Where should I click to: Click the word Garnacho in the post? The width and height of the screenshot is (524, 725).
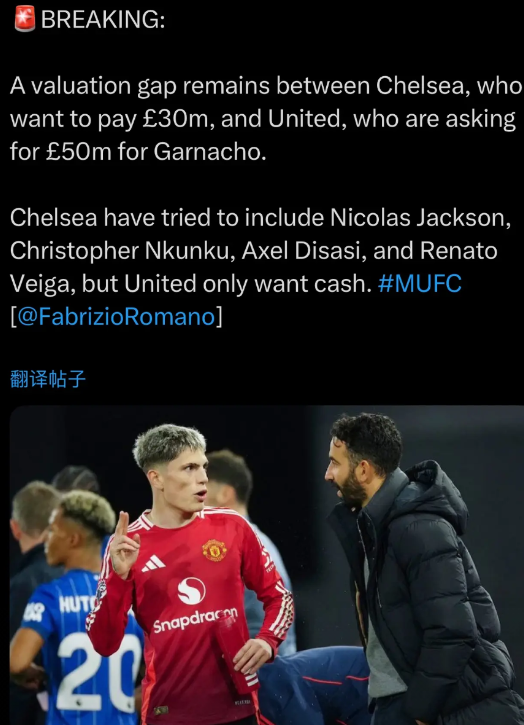(210, 152)
